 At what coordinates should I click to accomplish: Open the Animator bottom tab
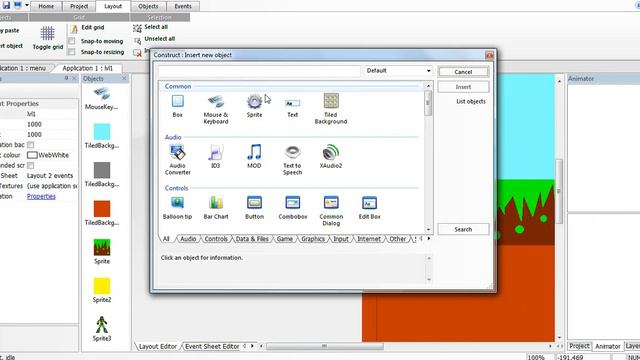pyautogui.click(x=607, y=346)
